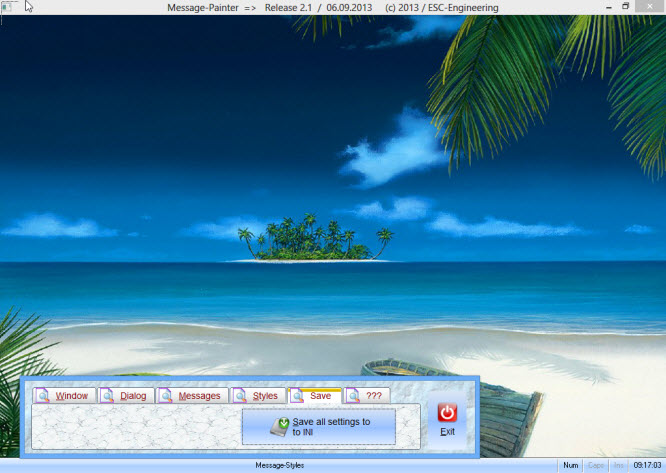Click the magnifier icon on the Window tab
This screenshot has height=473, width=666.
coord(42,396)
